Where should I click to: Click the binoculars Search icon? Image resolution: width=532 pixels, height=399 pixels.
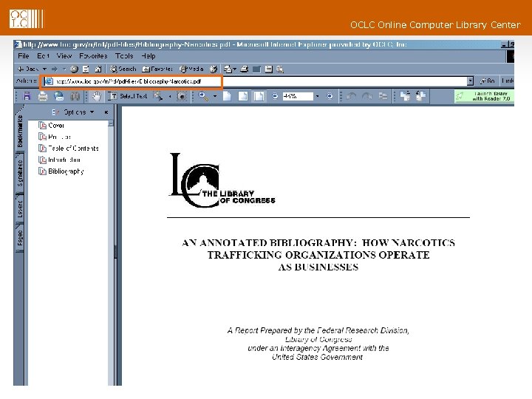coord(75,96)
